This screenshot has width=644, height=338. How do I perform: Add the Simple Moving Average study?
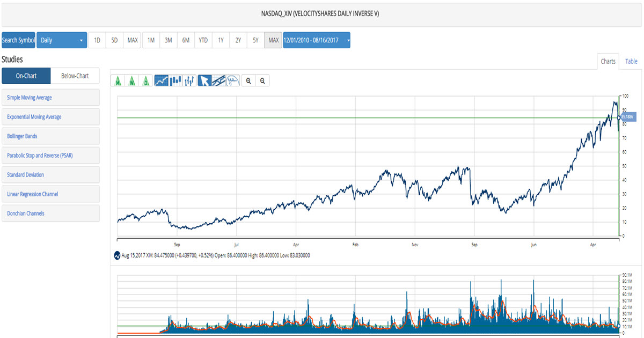click(50, 98)
